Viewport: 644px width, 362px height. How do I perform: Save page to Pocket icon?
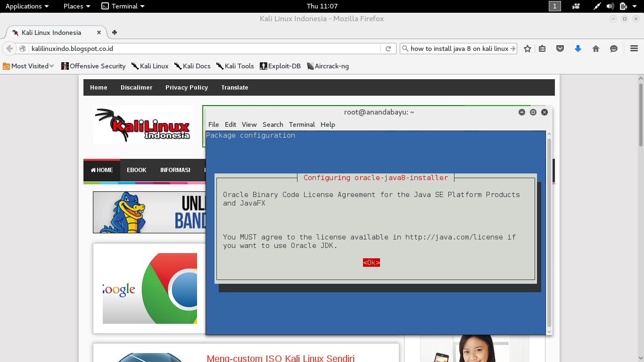pyautogui.click(x=560, y=49)
